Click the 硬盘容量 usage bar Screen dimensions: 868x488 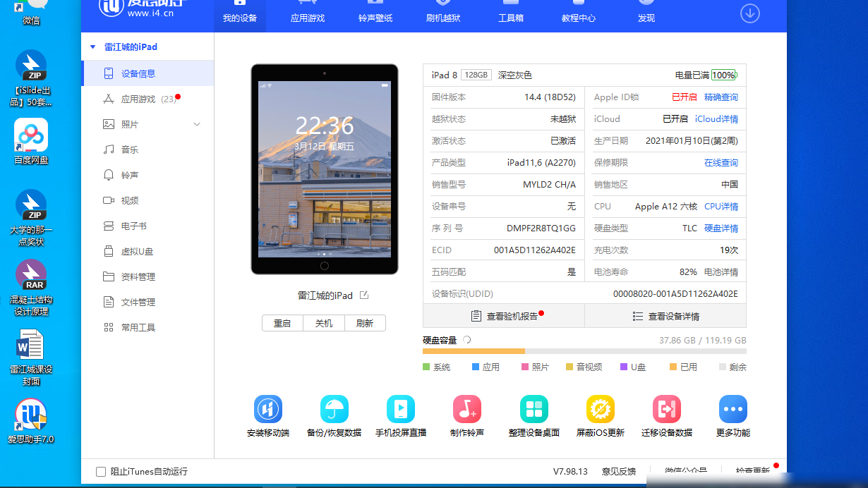(584, 351)
